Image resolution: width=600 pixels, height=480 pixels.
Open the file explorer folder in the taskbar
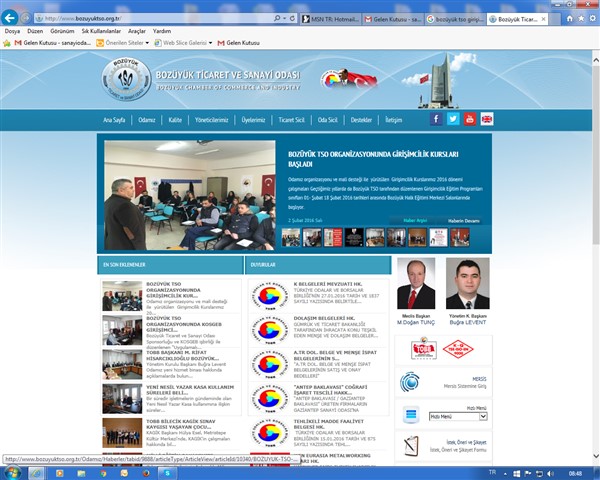[x=82, y=473]
